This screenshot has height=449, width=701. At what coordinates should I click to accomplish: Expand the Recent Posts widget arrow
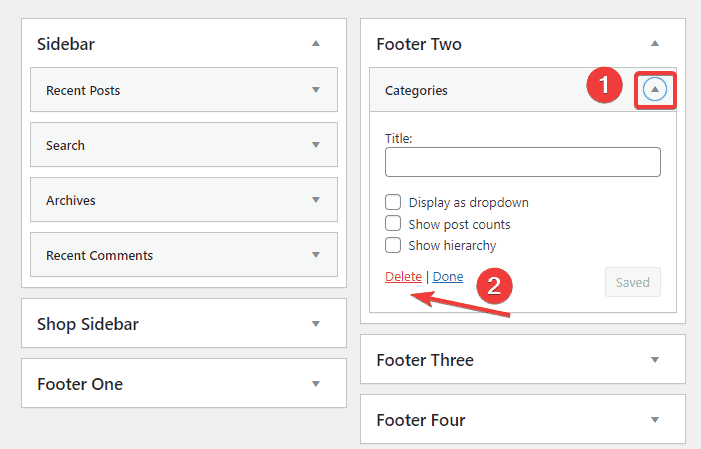pos(315,90)
